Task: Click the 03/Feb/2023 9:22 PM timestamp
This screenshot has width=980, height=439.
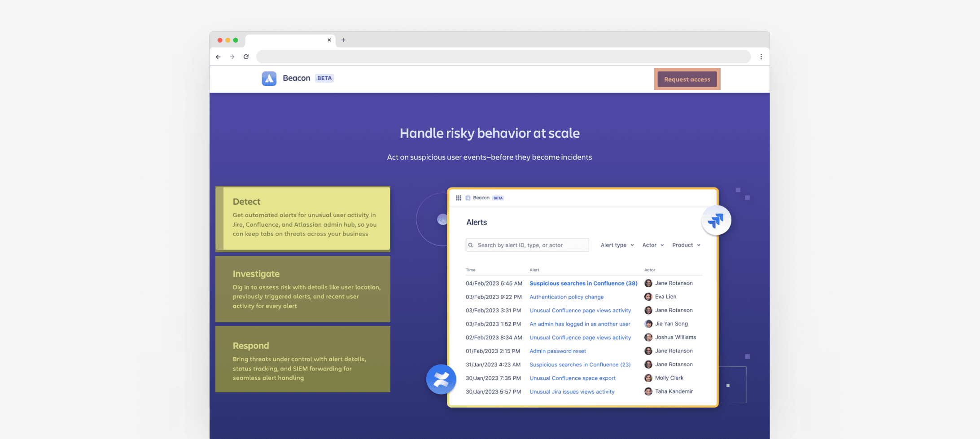Action: [x=494, y=297]
